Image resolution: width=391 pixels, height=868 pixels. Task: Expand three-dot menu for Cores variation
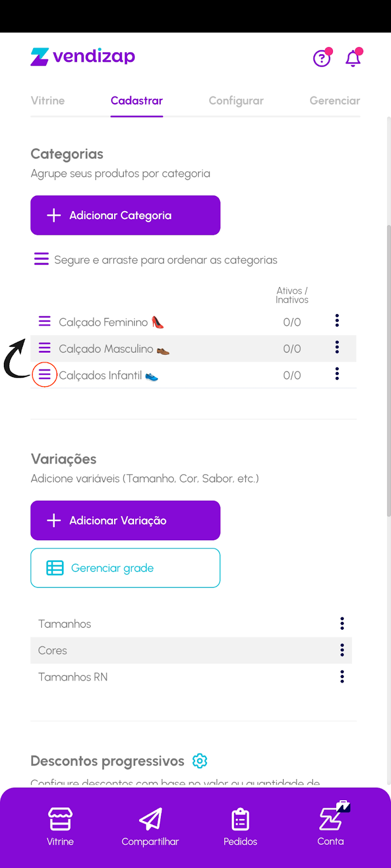coord(342,650)
